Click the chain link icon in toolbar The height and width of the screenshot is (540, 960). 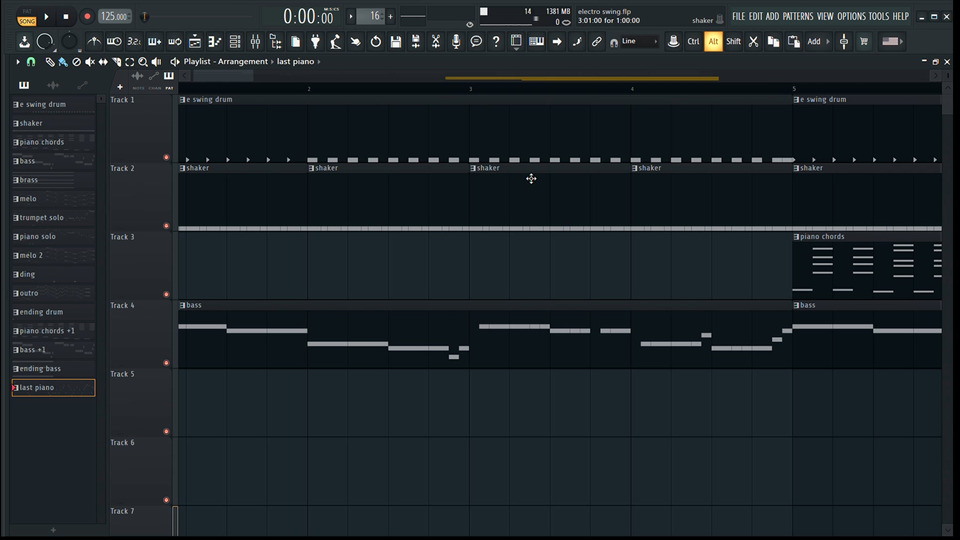596,42
